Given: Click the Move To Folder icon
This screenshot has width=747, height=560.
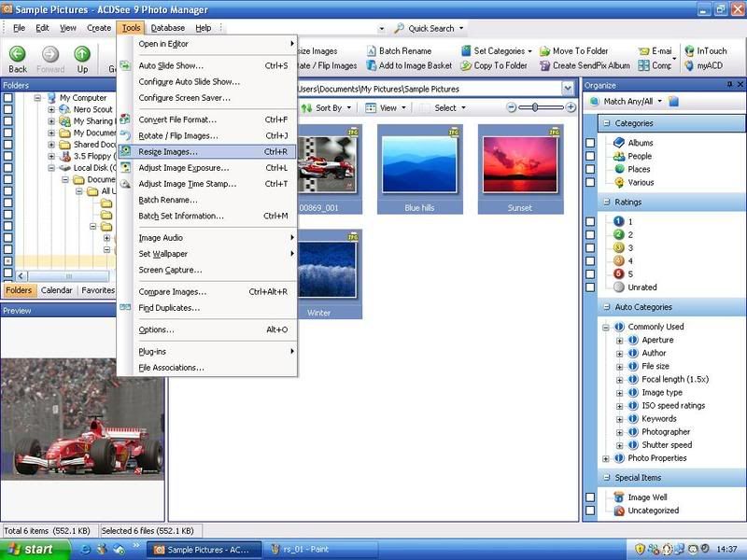Looking at the screenshot, I should (x=544, y=51).
